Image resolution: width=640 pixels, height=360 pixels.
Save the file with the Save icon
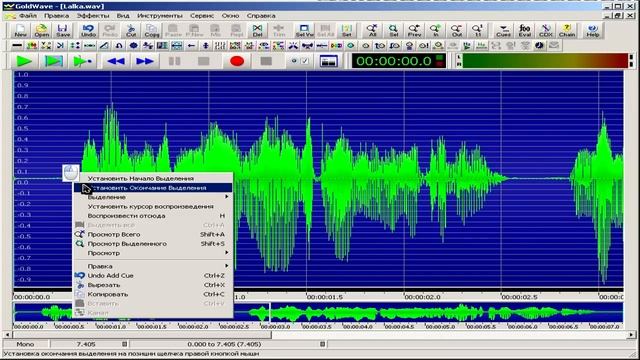pyautogui.click(x=62, y=31)
